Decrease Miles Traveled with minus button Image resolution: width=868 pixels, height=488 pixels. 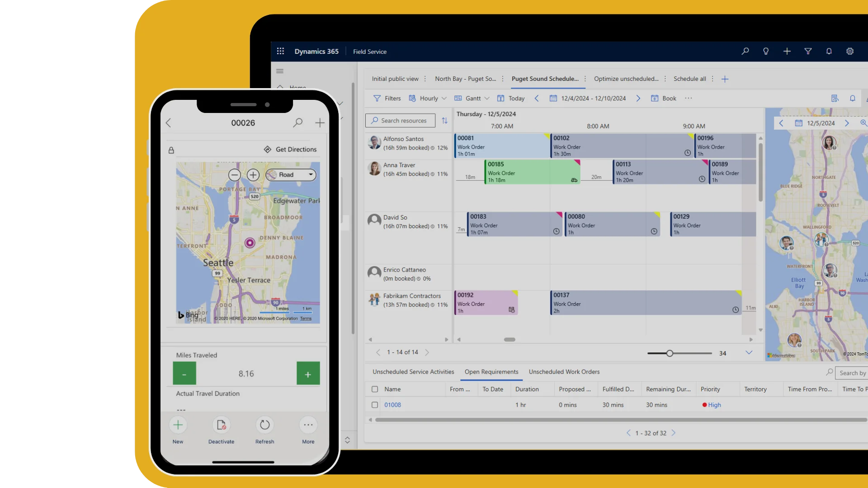(x=184, y=374)
